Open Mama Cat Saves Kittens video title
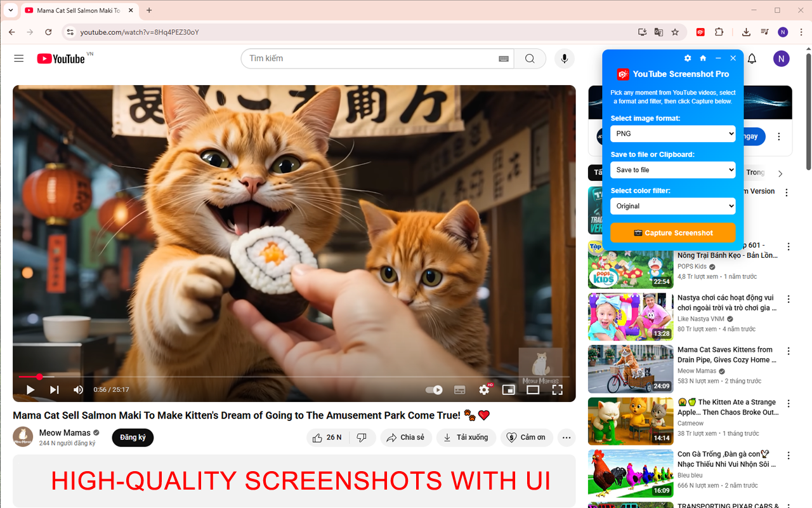812x508 pixels. (727, 354)
